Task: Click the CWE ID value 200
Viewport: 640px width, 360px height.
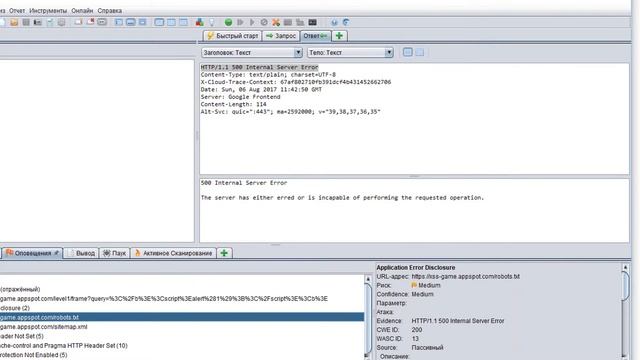Action: pos(416,329)
